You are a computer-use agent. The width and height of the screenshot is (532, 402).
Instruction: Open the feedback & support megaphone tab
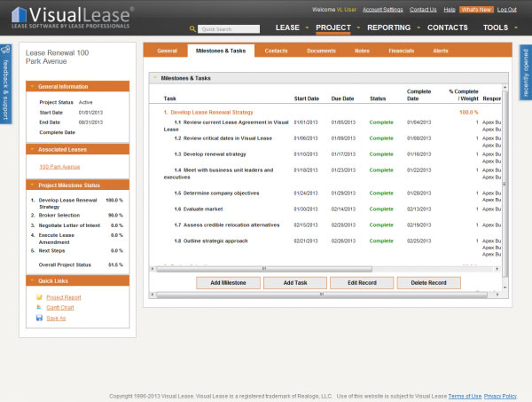click(x=6, y=84)
